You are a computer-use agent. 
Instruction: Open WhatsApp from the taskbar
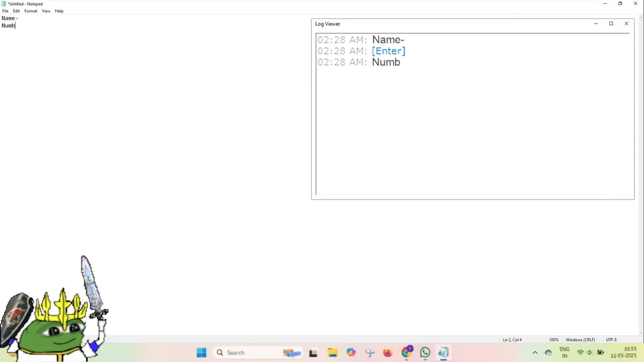[425, 353]
